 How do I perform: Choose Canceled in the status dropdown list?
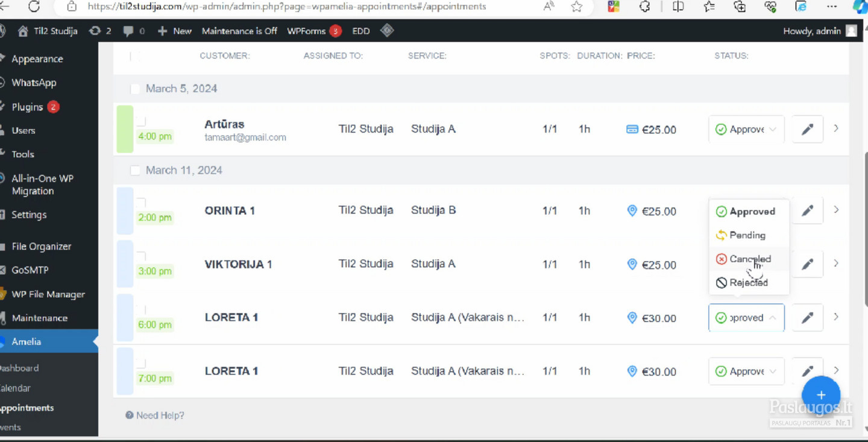(x=749, y=259)
